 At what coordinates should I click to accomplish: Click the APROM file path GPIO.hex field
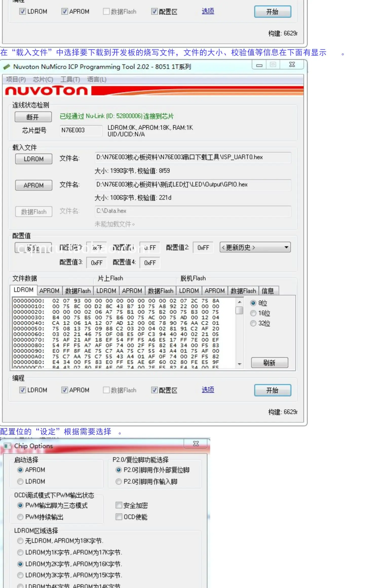click(x=193, y=185)
